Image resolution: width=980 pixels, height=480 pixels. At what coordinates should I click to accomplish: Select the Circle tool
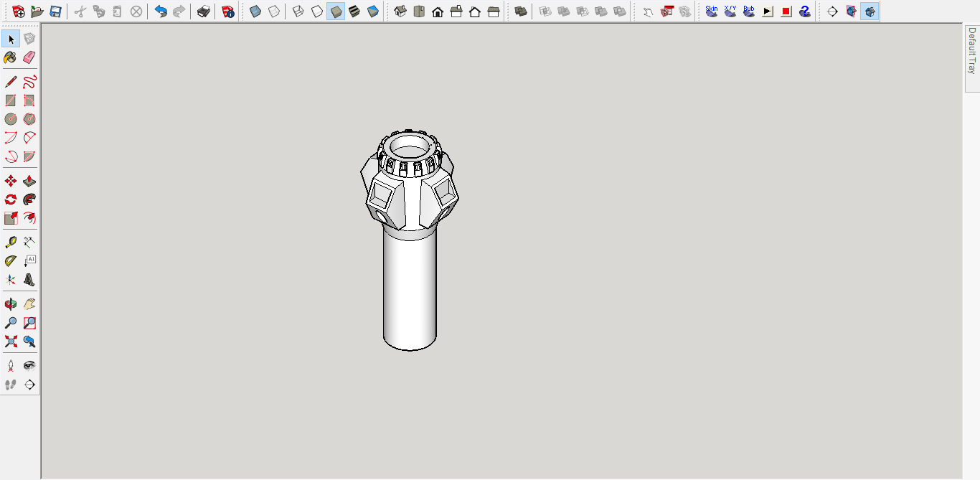tap(11, 119)
